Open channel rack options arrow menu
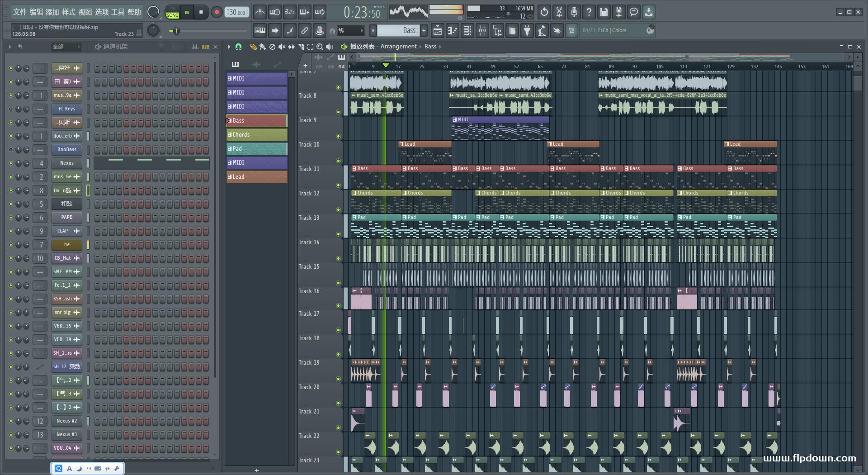The image size is (868, 475). (x=9, y=47)
